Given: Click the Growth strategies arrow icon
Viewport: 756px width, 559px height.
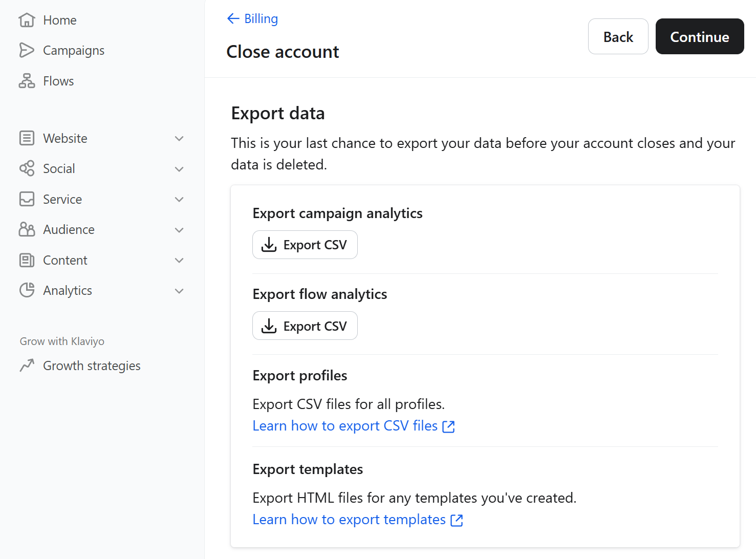Looking at the screenshot, I should click(x=27, y=365).
